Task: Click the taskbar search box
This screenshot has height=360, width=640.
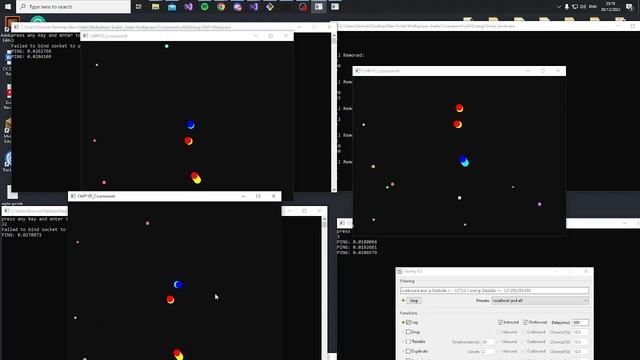Action: pos(73,7)
